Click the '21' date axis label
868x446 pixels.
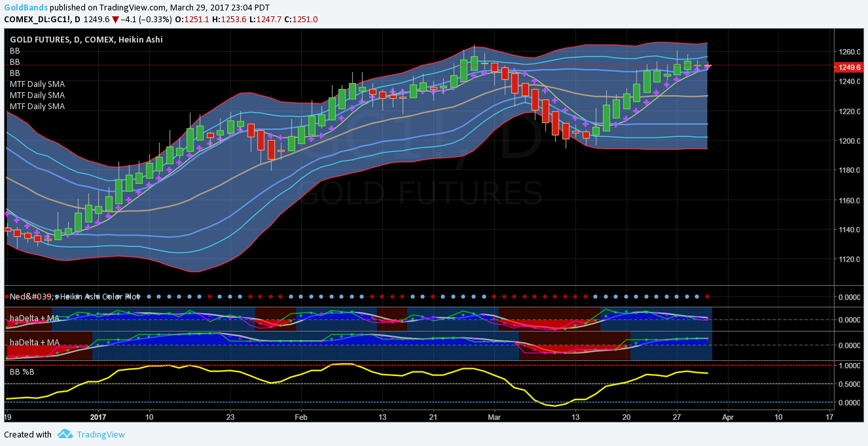coord(433,416)
